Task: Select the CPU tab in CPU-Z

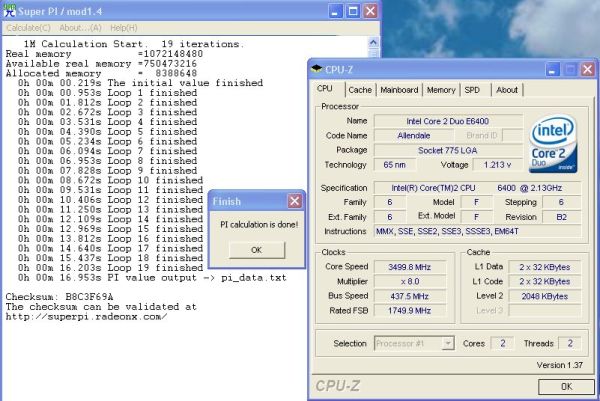Action: [325, 89]
